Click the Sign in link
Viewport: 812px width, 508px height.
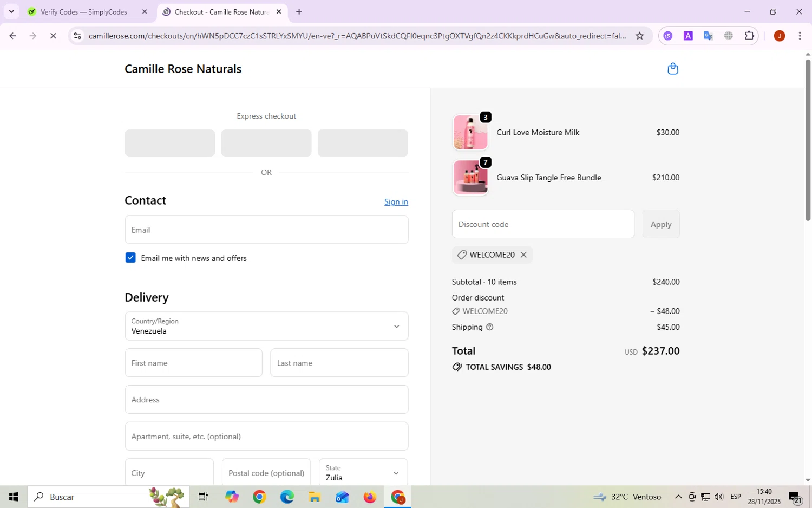click(x=396, y=202)
